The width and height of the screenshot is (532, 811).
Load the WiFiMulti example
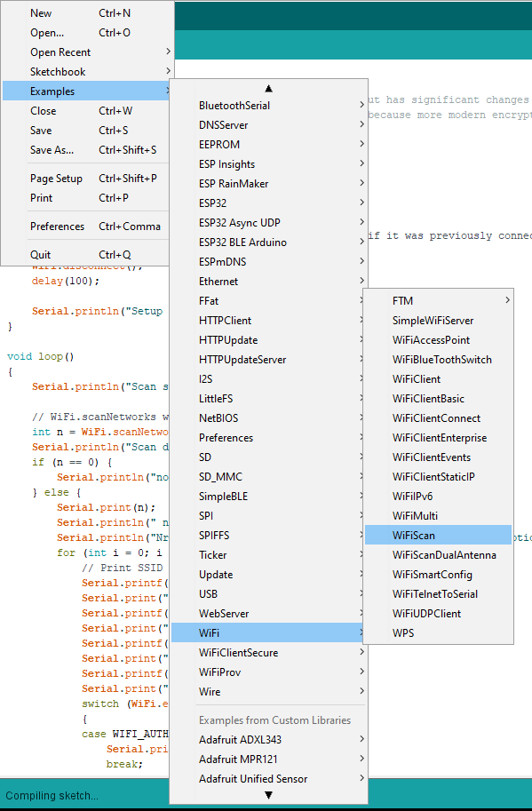pyautogui.click(x=439, y=516)
